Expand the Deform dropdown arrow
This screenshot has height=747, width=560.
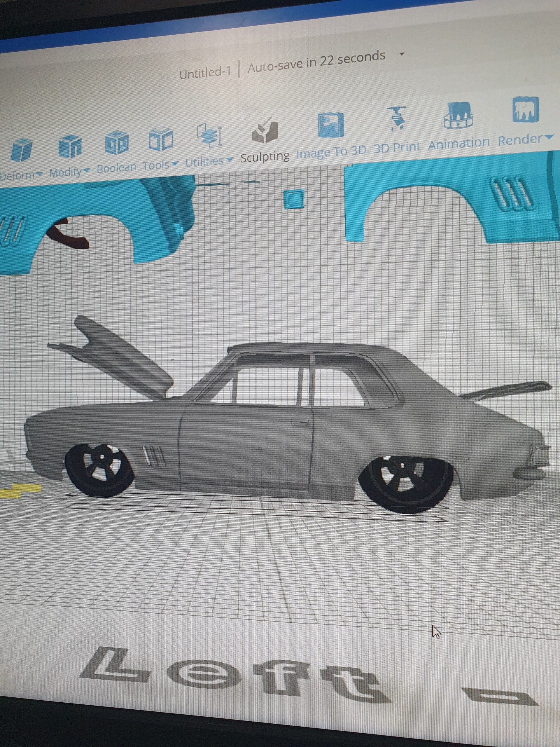40,174
